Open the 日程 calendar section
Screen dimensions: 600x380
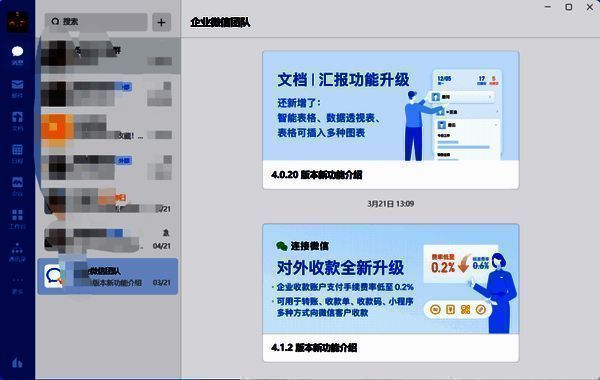pyautogui.click(x=17, y=154)
